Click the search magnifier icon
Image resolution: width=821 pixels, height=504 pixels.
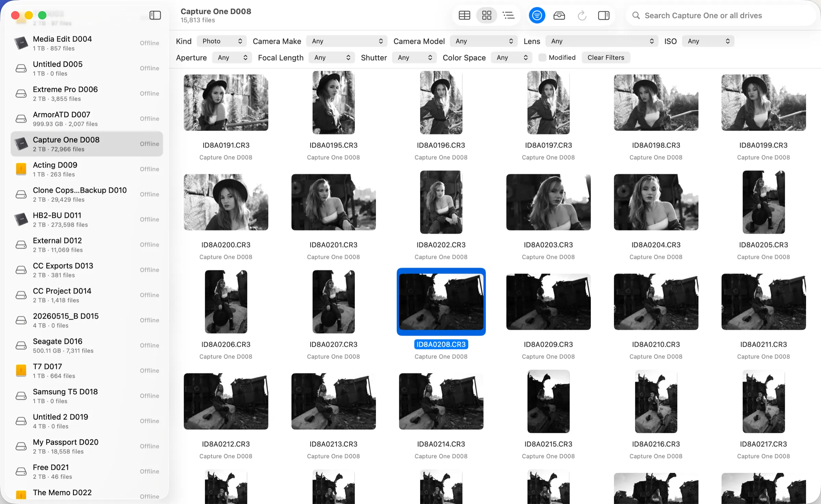coord(636,15)
